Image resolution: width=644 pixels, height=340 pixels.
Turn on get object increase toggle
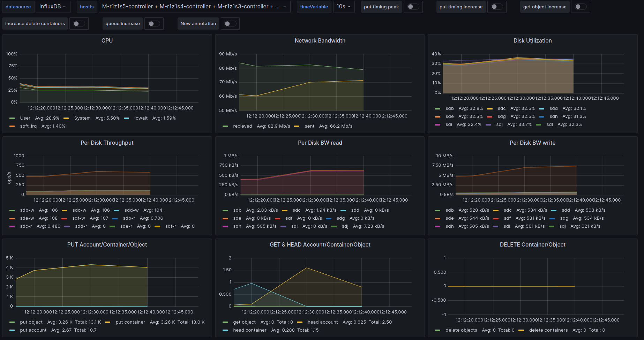point(581,7)
